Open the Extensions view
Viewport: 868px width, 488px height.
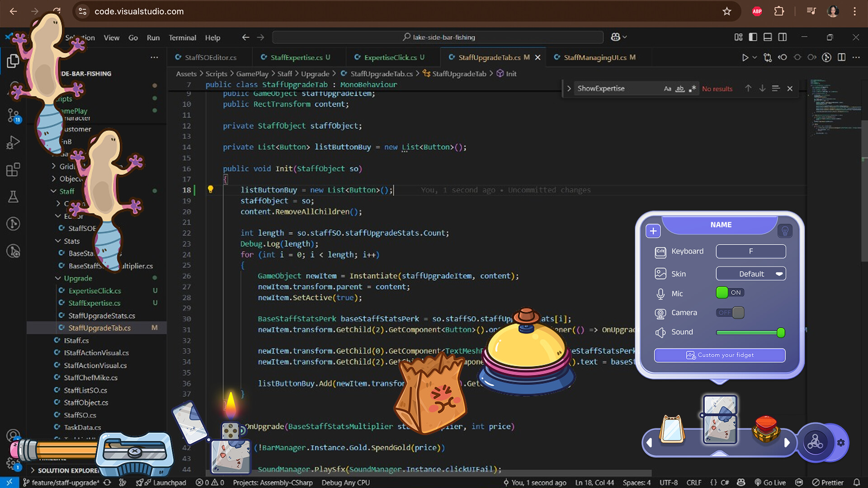(x=13, y=169)
